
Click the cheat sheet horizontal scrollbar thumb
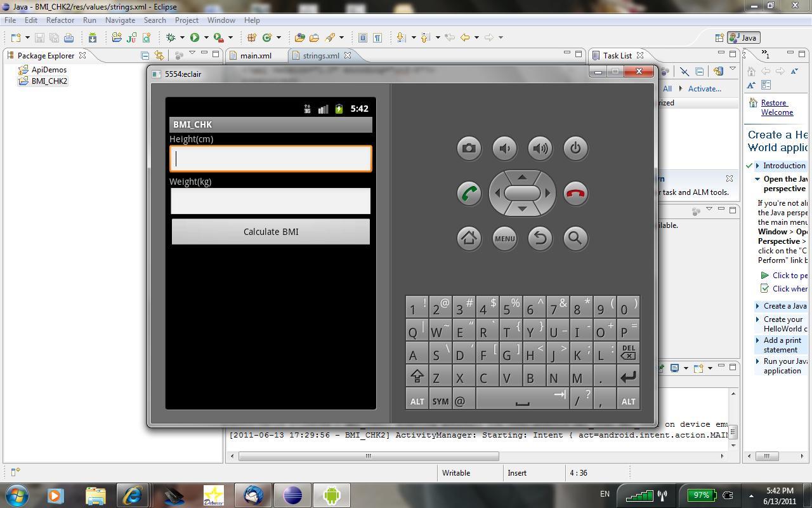[767, 456]
